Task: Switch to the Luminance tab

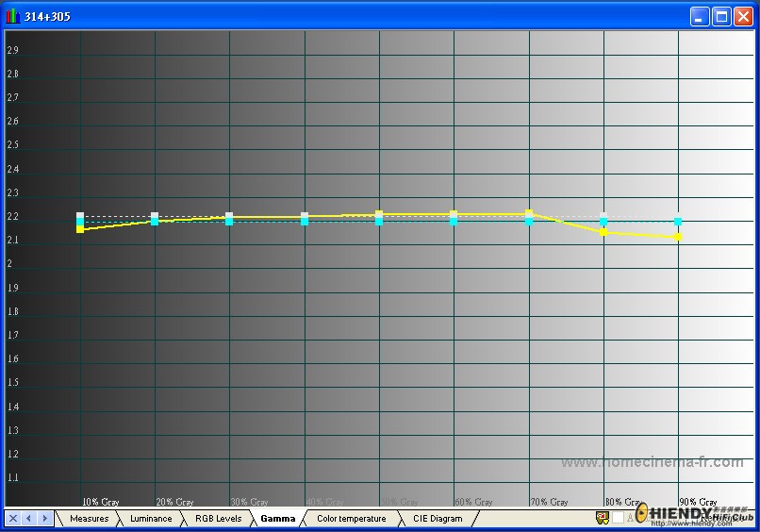Action: tap(151, 519)
